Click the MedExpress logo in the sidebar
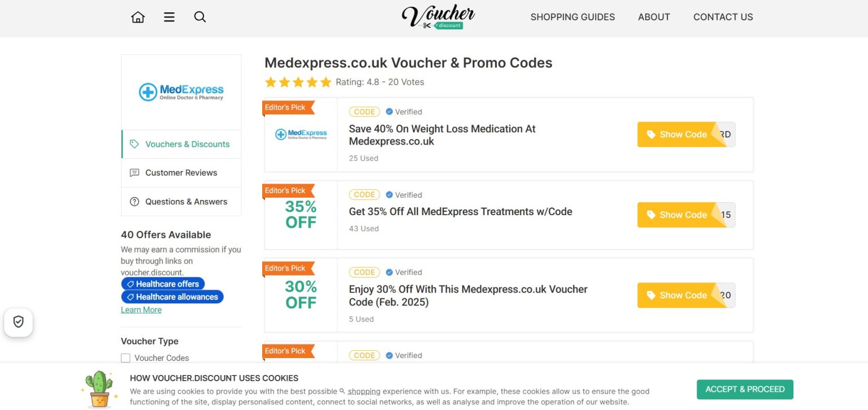868x410 pixels. [181, 90]
